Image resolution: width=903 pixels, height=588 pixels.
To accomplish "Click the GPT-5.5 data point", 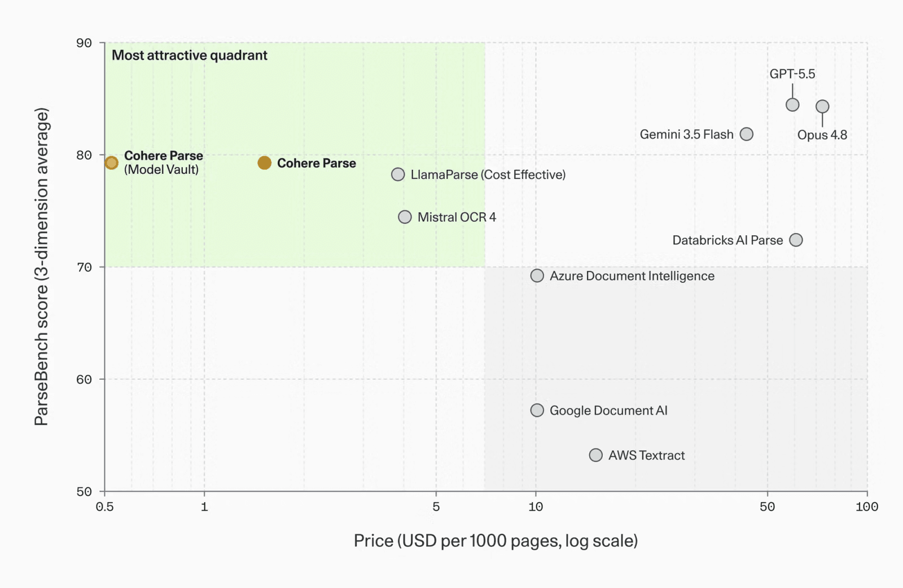I will point(792,105).
